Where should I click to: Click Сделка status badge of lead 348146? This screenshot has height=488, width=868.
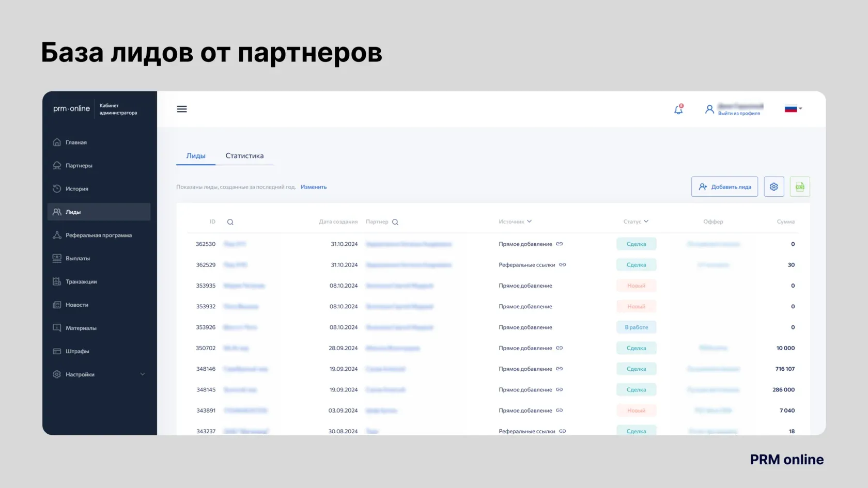pos(636,369)
